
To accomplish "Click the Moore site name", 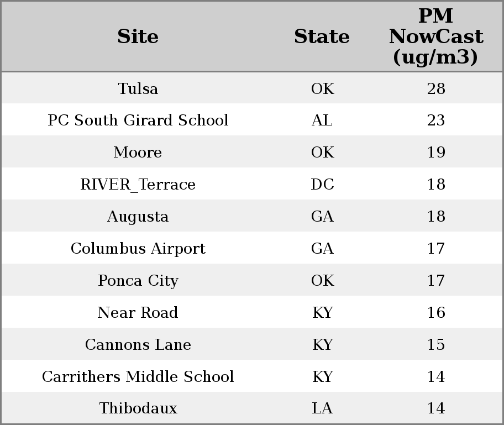I will (138, 152).
